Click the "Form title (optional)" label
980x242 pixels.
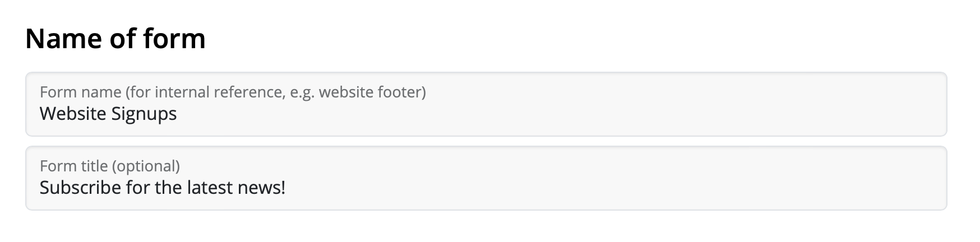tap(110, 166)
